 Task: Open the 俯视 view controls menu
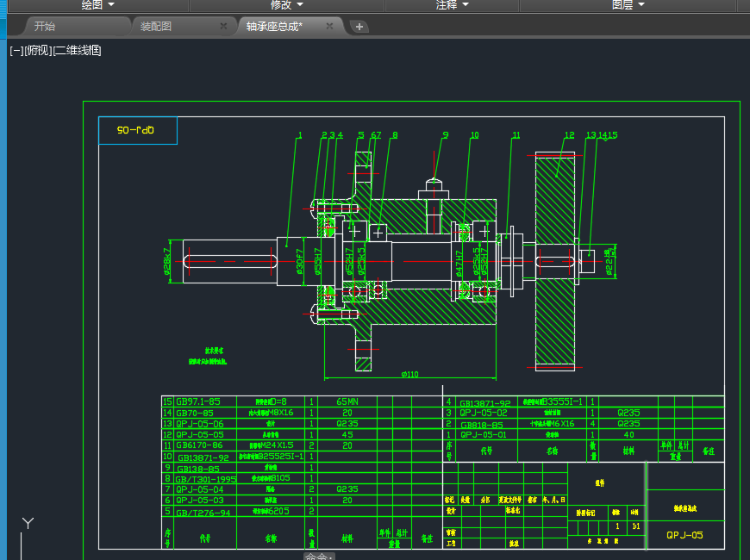(38, 51)
